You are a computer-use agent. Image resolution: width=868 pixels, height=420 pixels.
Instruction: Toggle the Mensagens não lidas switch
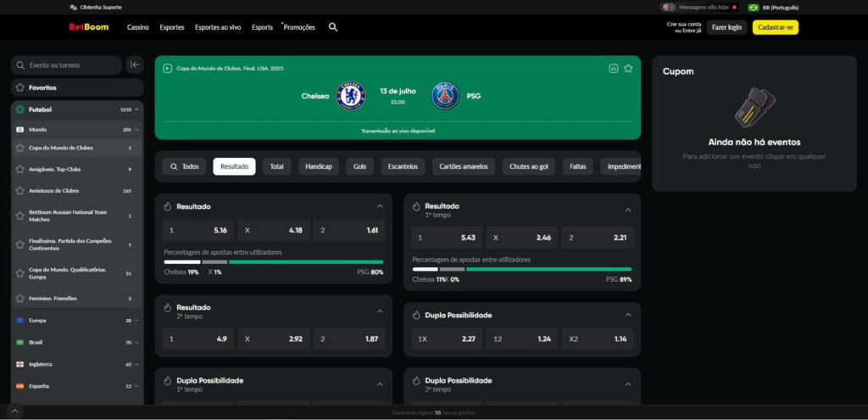668,7
